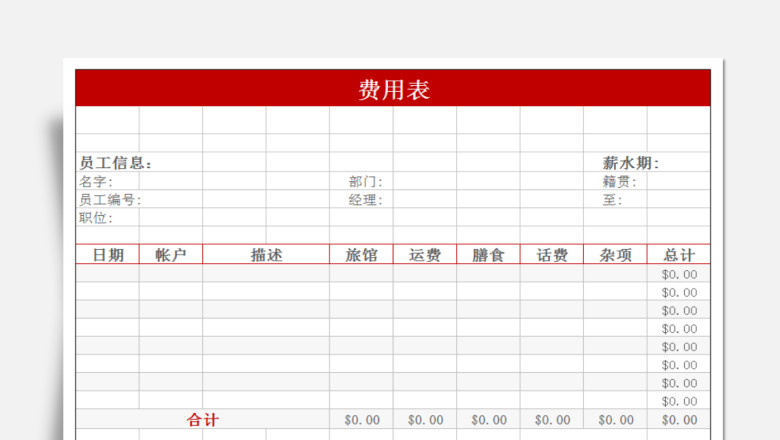
Task: Click the 经理: label cell
Action: [361, 199]
